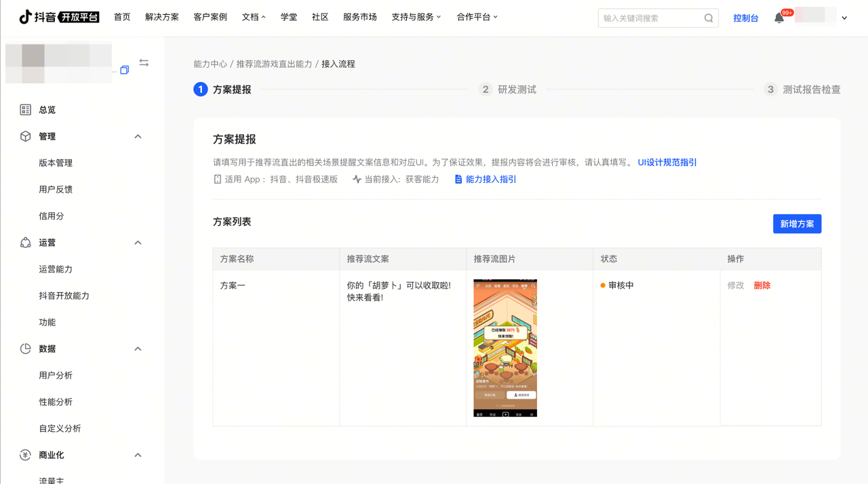868x484 pixels.
Task: Click the 数据 pie chart icon
Action: click(26, 349)
